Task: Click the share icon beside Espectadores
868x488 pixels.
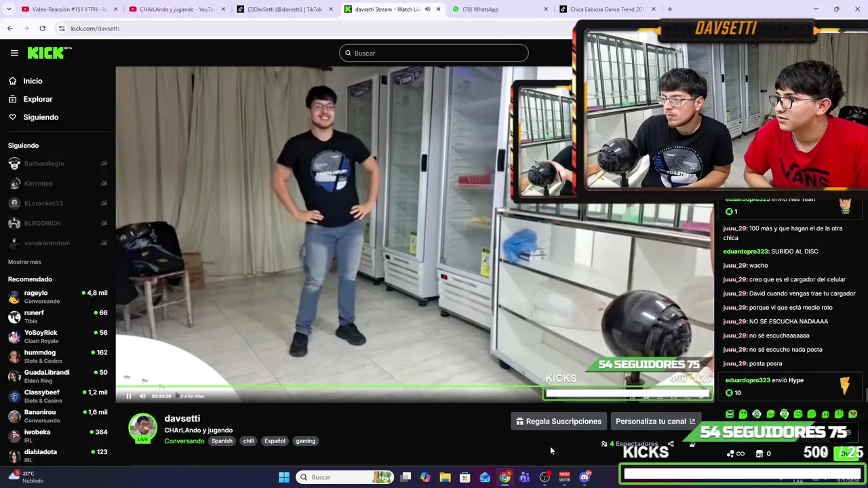Action: click(x=671, y=444)
